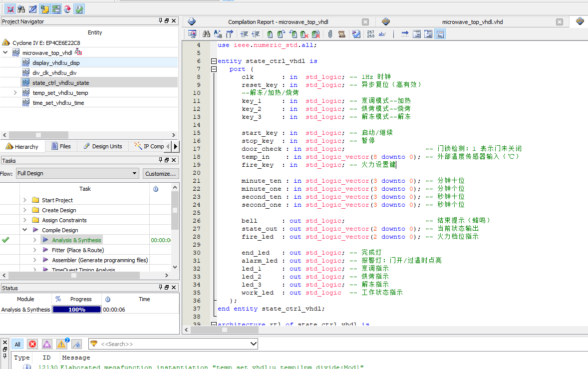Select the All messages filter
The height and width of the screenshot is (369, 588).
click(x=17, y=344)
